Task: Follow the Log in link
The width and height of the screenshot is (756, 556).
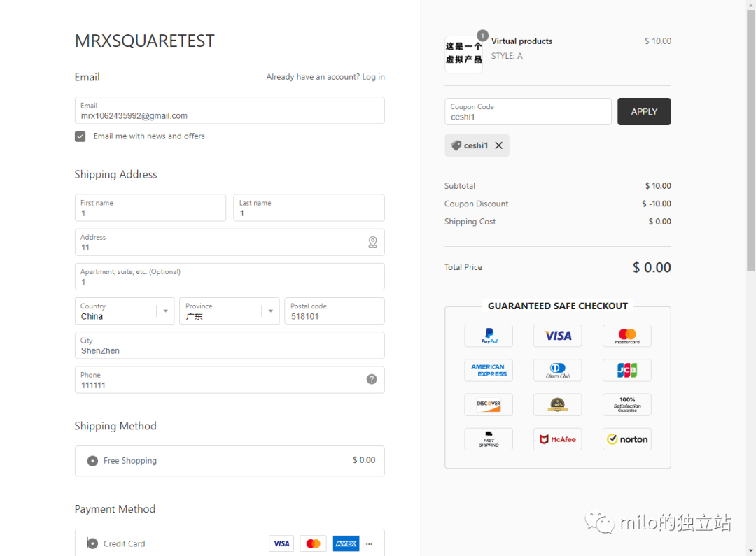Action: point(373,77)
